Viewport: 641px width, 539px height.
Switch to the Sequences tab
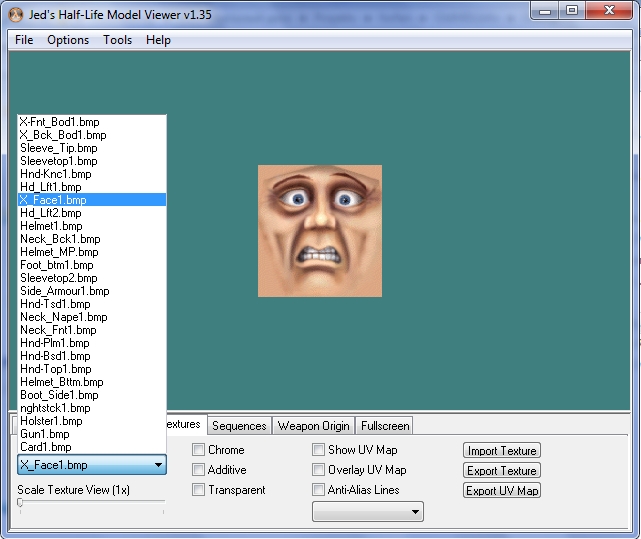pos(239,426)
